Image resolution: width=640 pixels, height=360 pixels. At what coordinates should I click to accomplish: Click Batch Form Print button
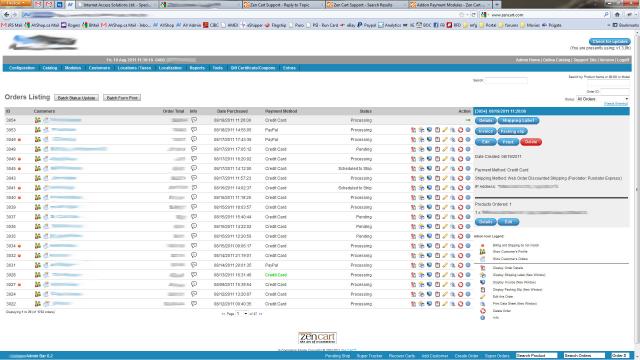[122, 98]
